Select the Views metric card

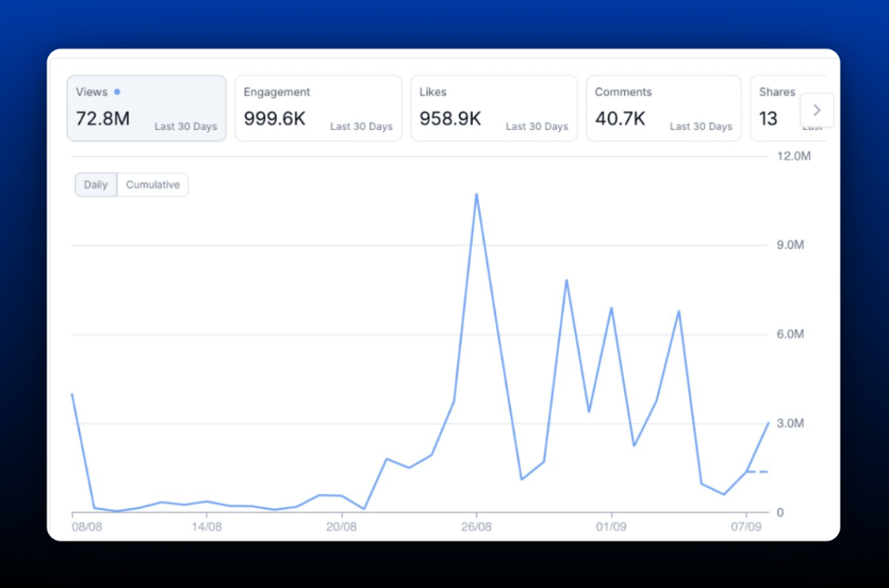(146, 108)
